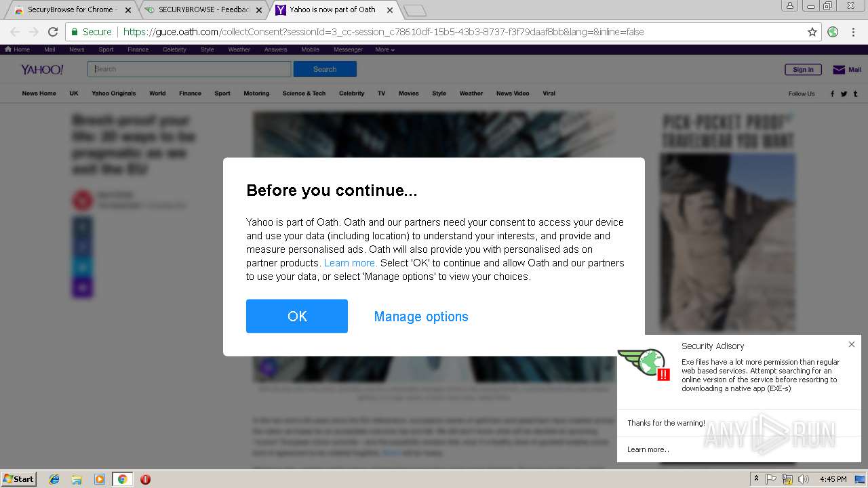Follow Yahoo on Facebook icon

pos(833,94)
